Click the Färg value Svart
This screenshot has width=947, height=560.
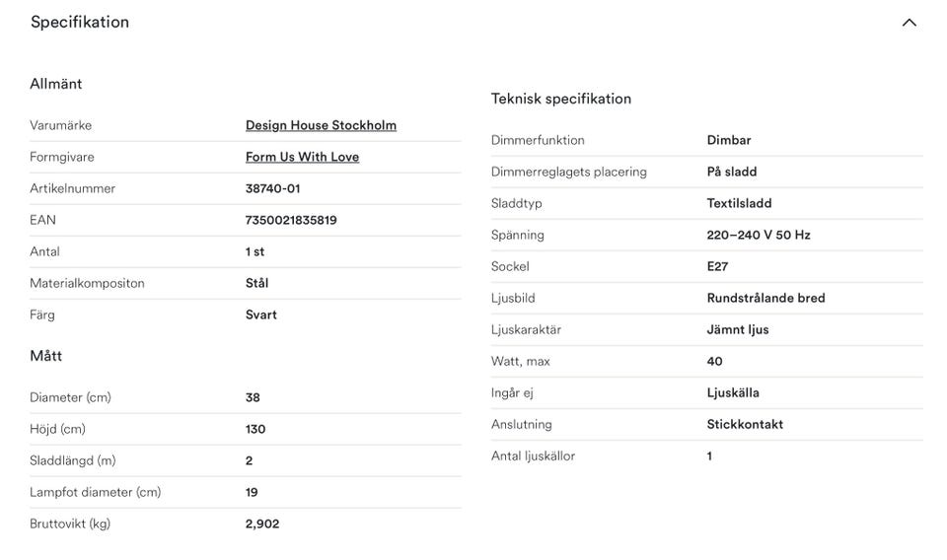(260, 315)
